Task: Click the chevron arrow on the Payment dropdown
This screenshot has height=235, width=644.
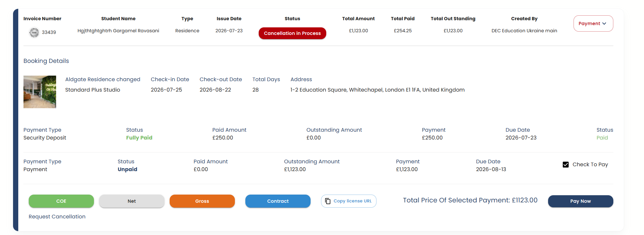Action: tap(604, 23)
